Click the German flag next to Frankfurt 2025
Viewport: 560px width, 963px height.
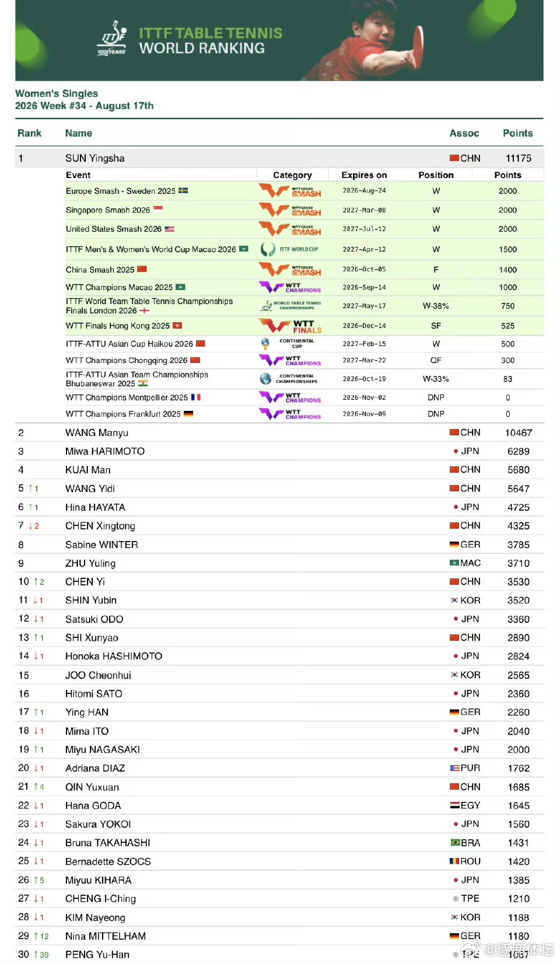coord(188,414)
